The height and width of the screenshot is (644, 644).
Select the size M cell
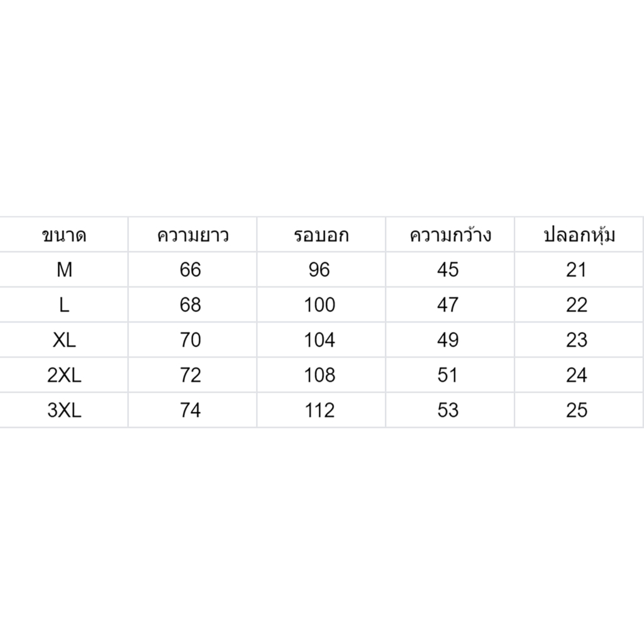click(x=64, y=269)
